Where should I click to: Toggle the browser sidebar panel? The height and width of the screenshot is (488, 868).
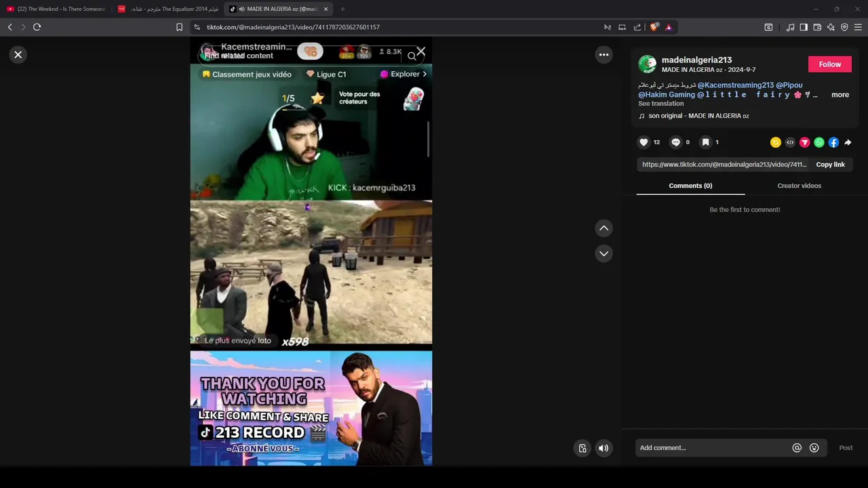coord(804,27)
